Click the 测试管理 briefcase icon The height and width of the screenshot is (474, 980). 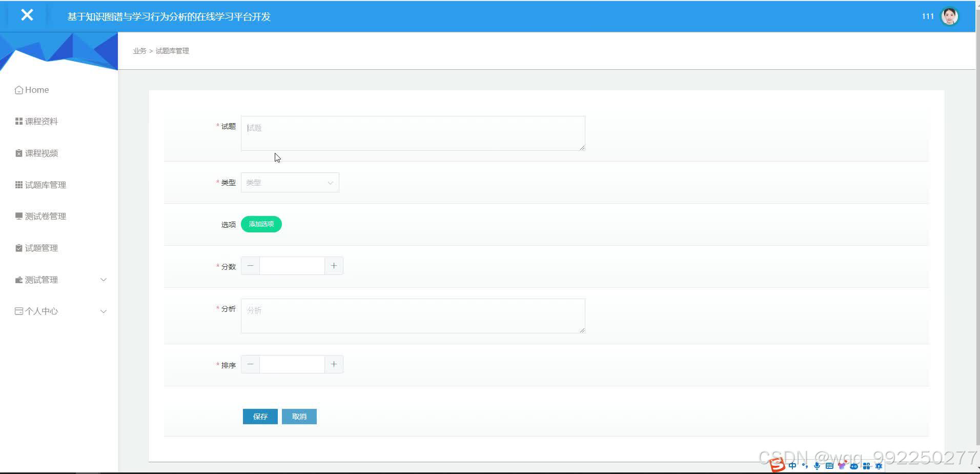pyautogui.click(x=19, y=280)
